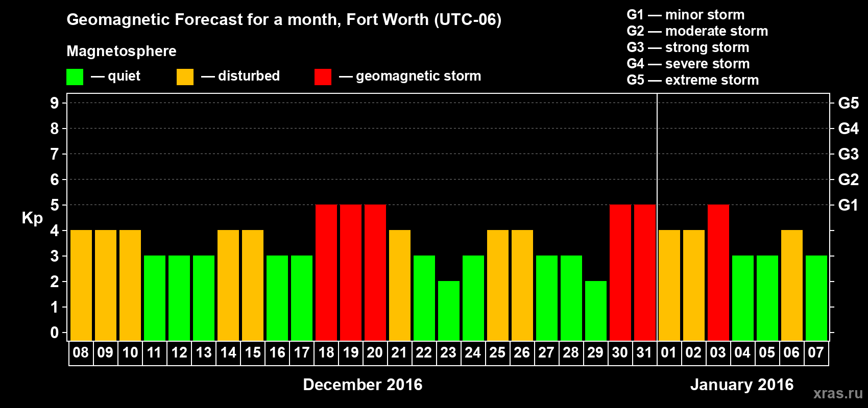Viewport: 868px width, 408px height.
Task: Select the yellow bar for December 08
Action: click(81, 285)
